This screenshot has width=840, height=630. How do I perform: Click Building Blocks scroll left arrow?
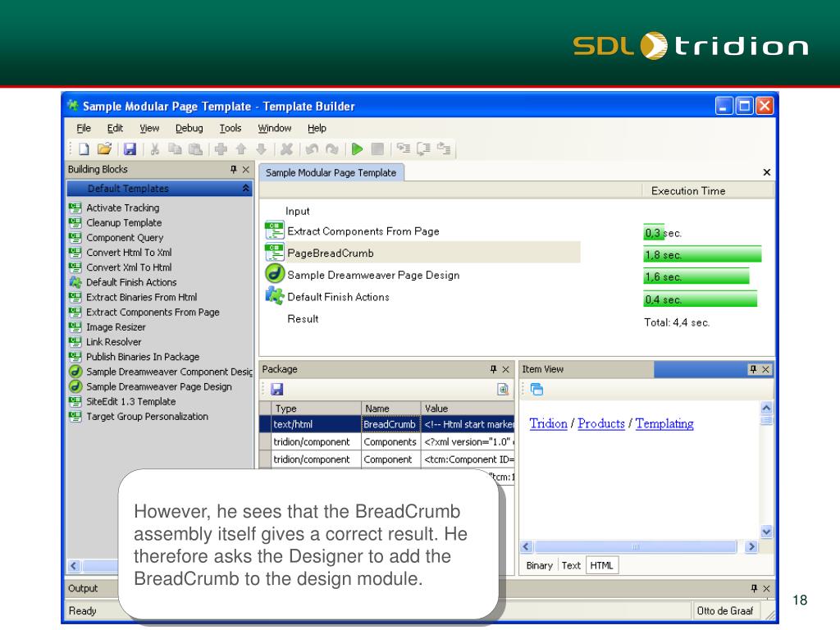74,566
